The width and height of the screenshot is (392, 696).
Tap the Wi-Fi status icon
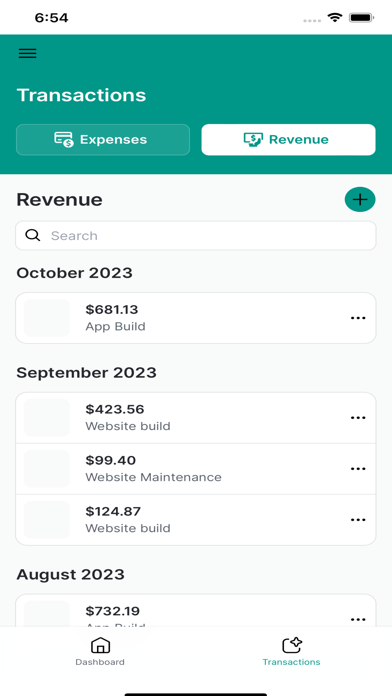point(335,18)
